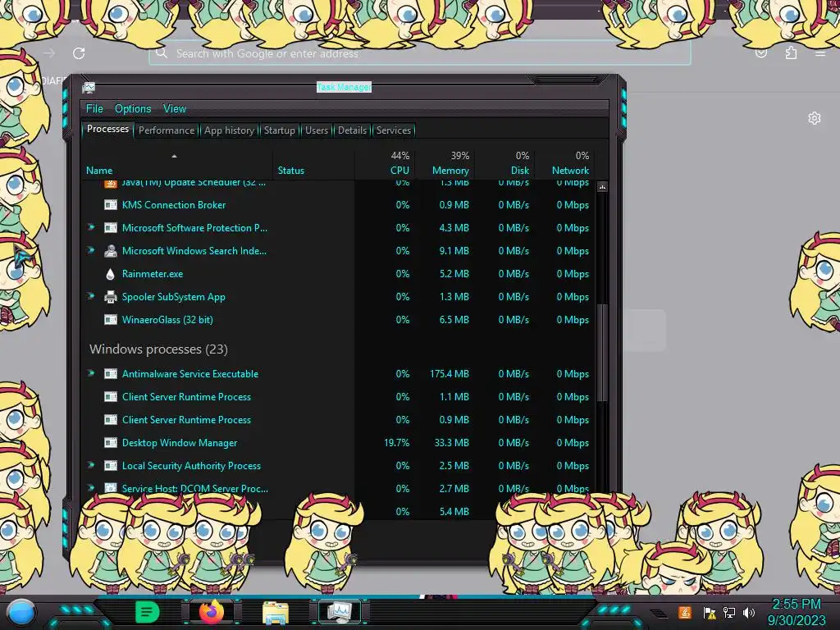Click the Firefox address search field

[420, 53]
